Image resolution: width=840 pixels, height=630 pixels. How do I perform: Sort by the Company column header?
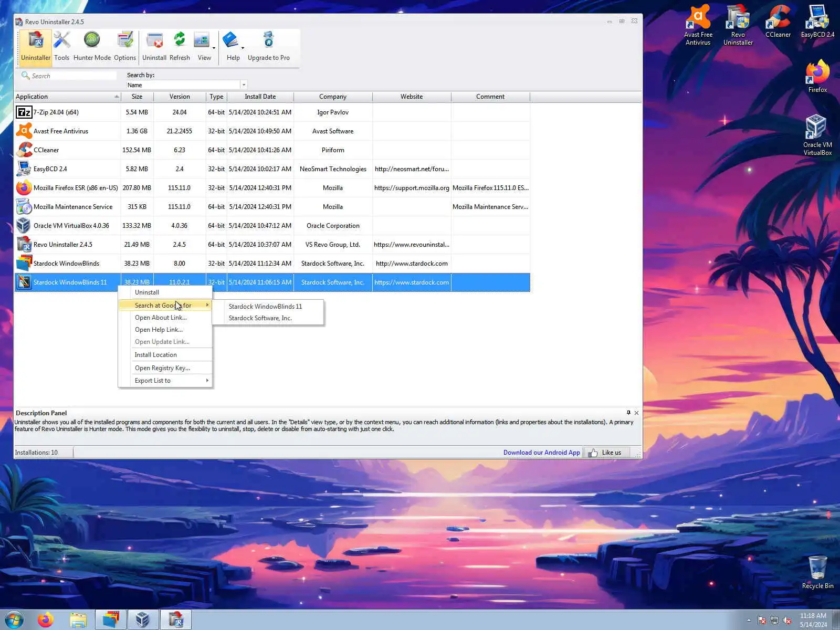coord(333,97)
